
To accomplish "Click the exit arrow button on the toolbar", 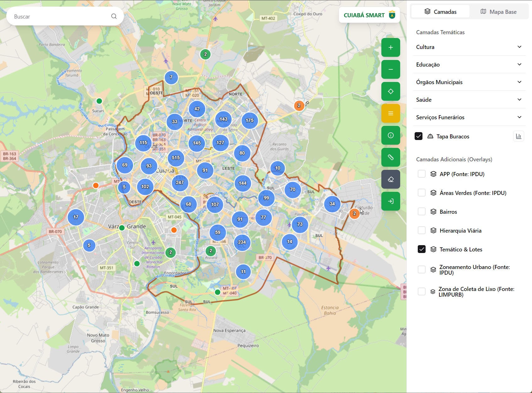I will pos(390,201).
